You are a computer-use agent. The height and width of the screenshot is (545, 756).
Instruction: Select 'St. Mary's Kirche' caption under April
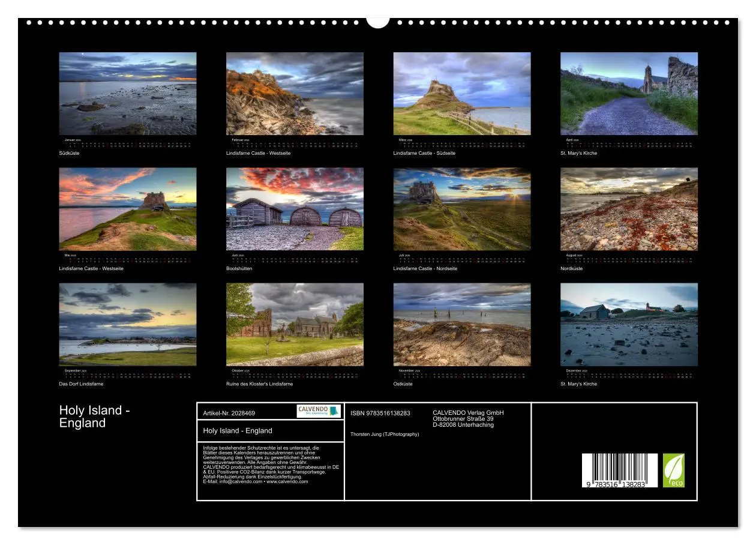click(578, 153)
